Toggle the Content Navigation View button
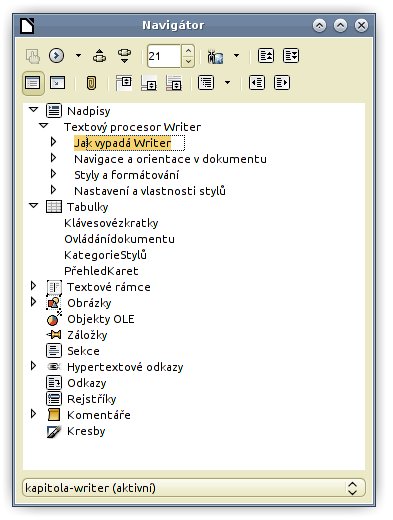This screenshot has height=520, width=393. coord(57,83)
